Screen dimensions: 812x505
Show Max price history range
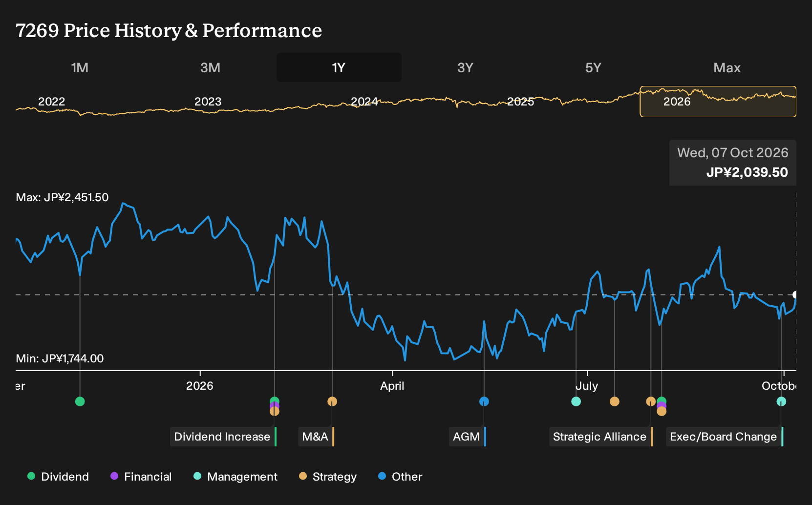click(727, 67)
